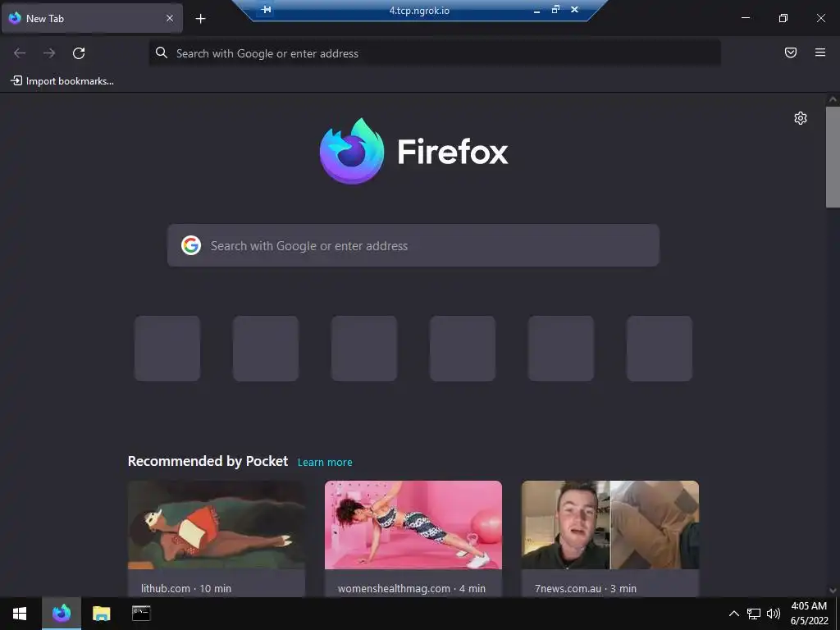This screenshot has height=630, width=840.
Task: Minimize the Firefox window
Action: (x=745, y=18)
